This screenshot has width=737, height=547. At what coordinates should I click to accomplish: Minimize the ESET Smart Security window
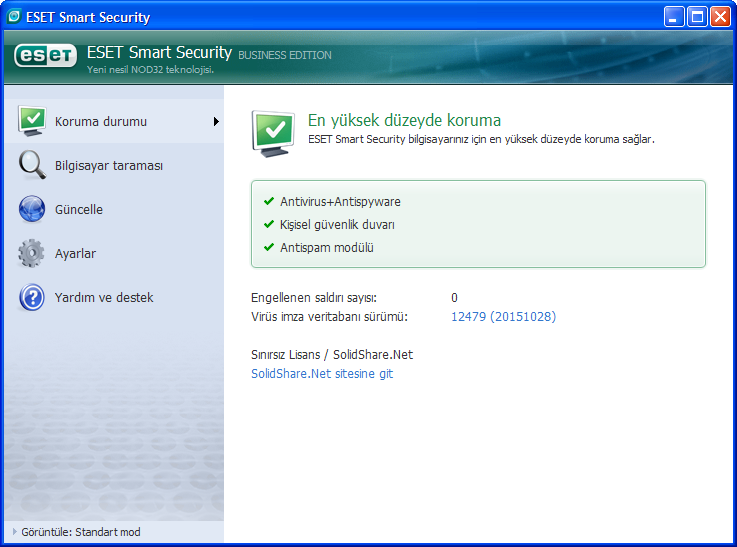(x=674, y=17)
